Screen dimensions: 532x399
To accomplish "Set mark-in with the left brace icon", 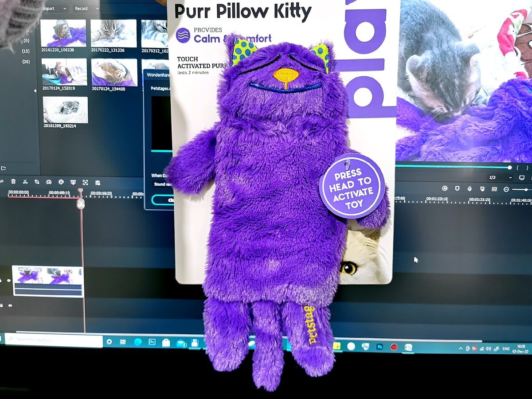I will click(517, 168).
